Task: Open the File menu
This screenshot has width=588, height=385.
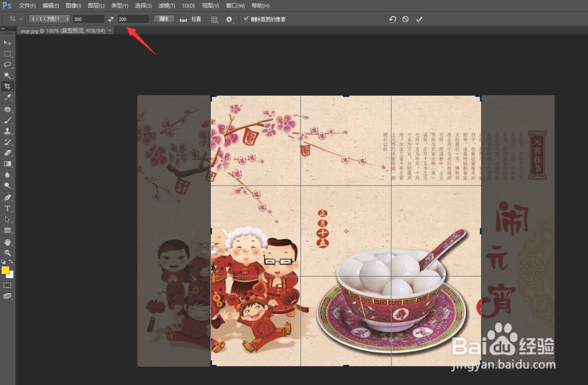Action: [28, 6]
